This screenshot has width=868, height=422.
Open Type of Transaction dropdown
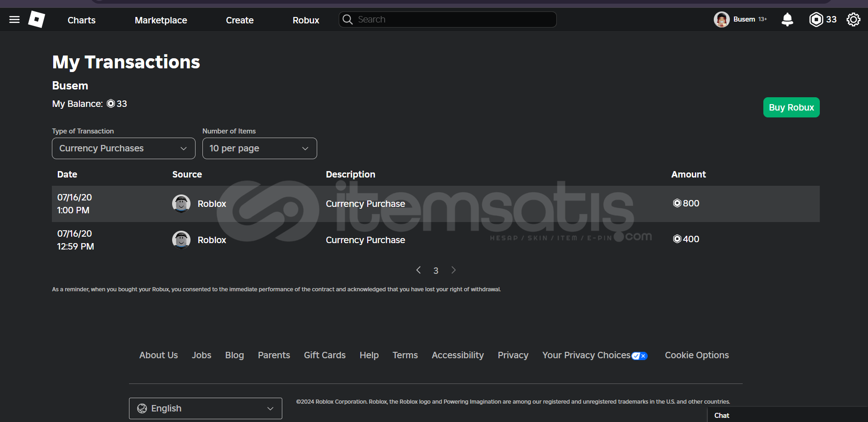point(123,149)
